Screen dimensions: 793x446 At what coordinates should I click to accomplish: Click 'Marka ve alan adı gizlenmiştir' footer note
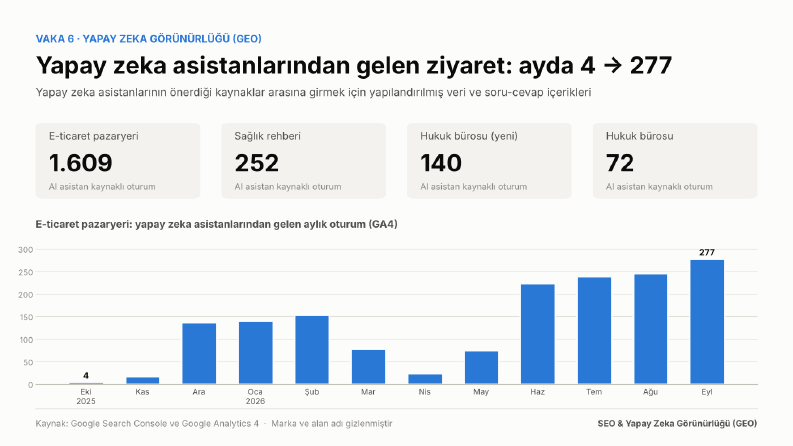[x=332, y=424]
